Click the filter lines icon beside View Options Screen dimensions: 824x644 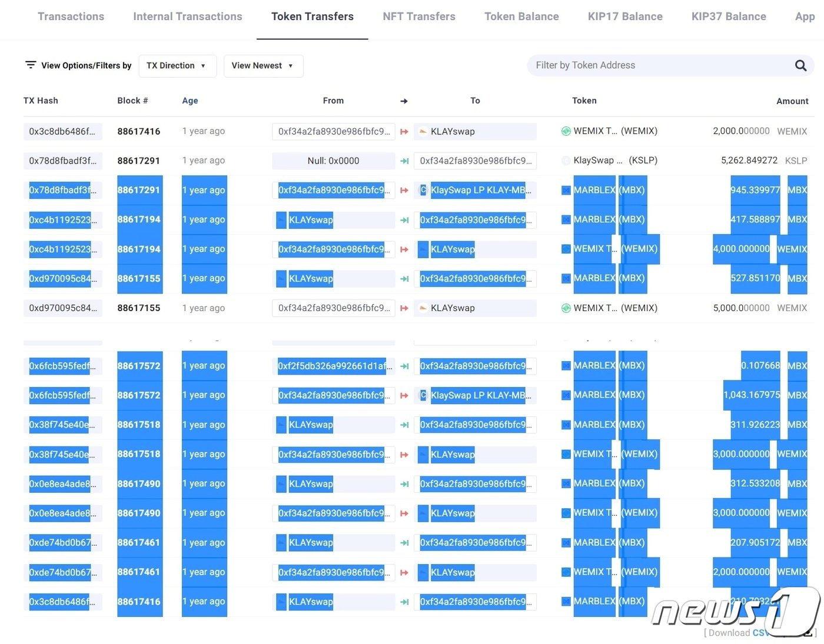point(31,65)
